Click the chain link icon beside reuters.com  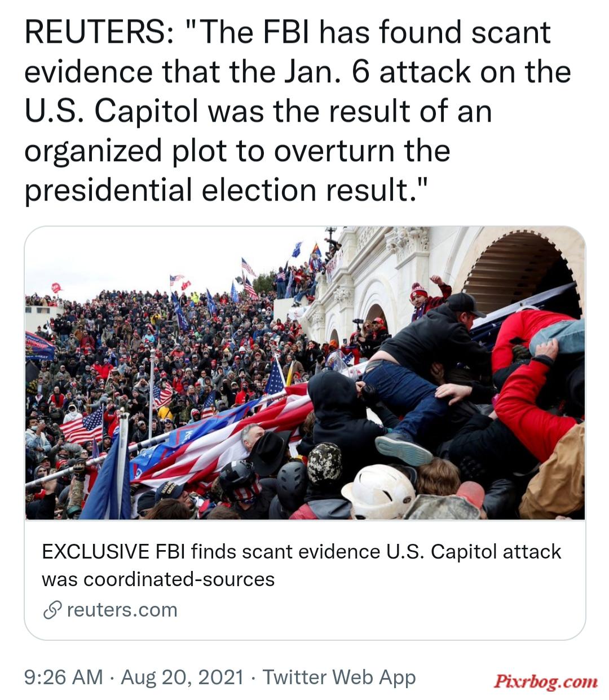(52, 610)
